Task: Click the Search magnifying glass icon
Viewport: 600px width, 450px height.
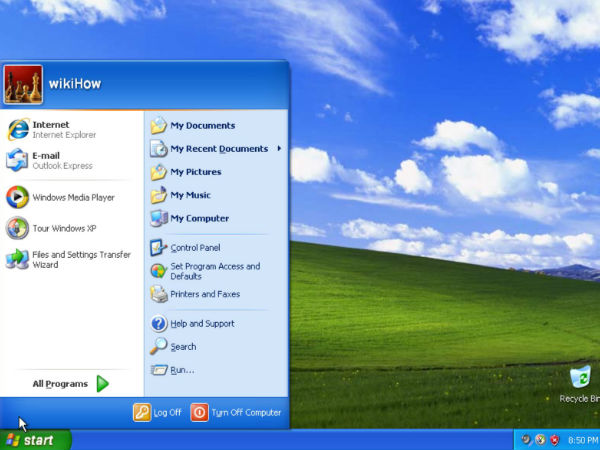Action: click(x=158, y=346)
